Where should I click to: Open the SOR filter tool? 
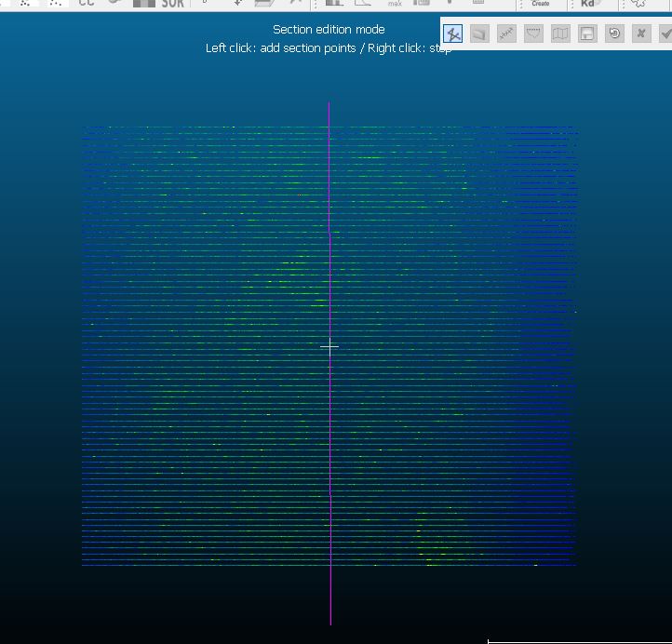[x=172, y=4]
